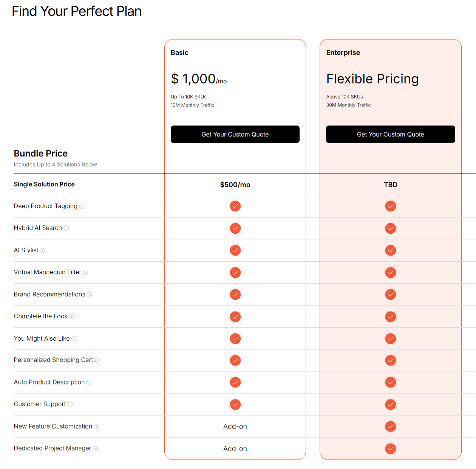Click info icon beside Virtual Mannequin Filter

coord(85,272)
